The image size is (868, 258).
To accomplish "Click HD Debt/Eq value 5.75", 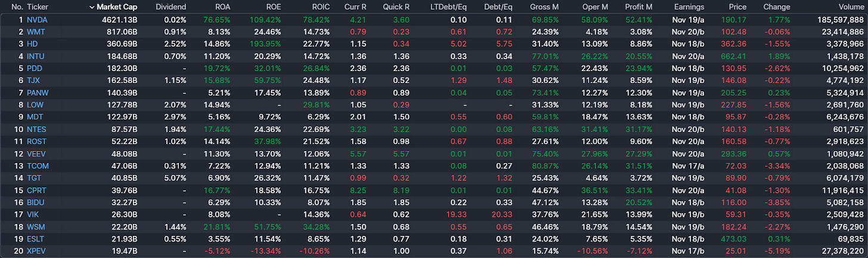I will pos(504,44).
